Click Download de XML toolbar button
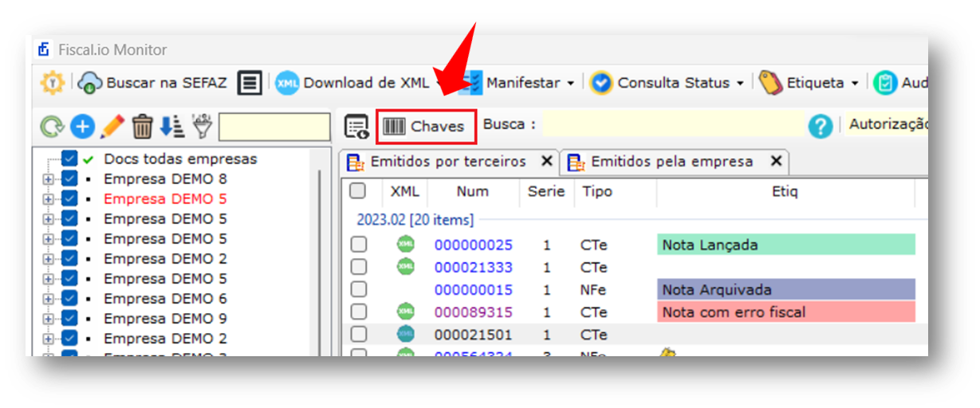 click(353, 83)
